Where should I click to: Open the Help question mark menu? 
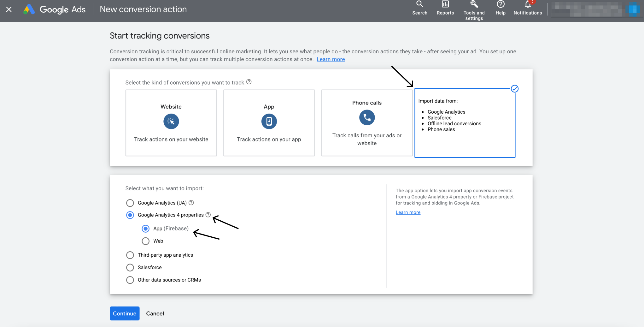pos(500,8)
